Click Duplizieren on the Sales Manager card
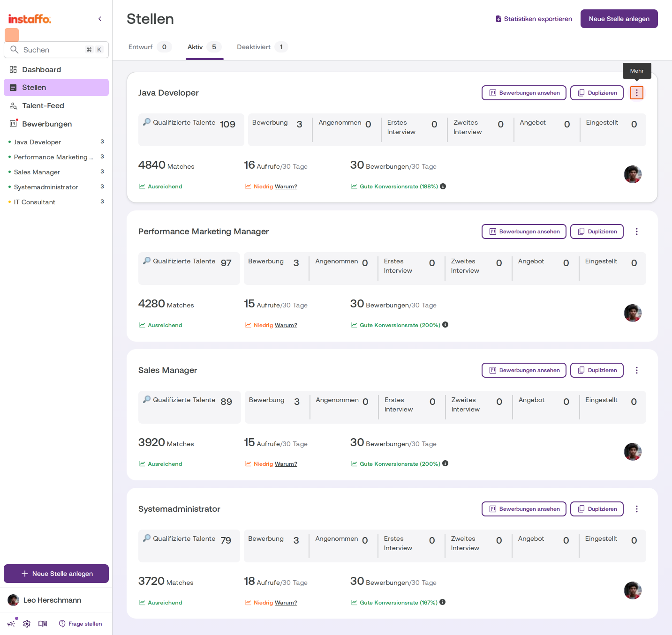Viewport: 672px width, 635px height. coord(597,370)
